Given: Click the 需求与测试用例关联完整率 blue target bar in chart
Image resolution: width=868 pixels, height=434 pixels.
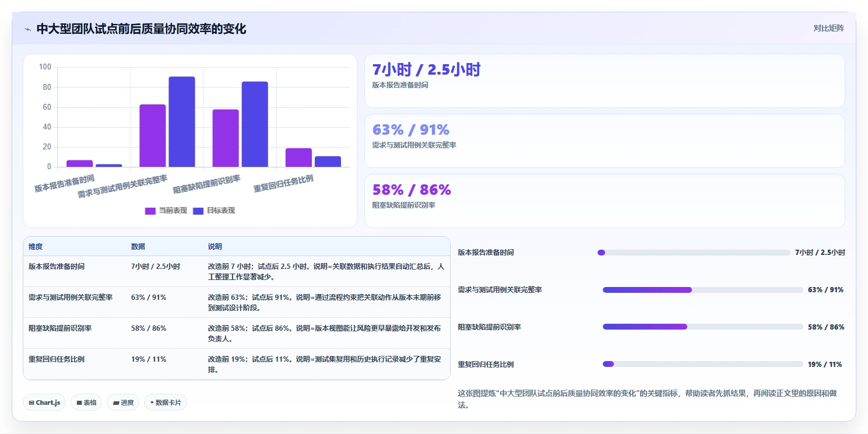Looking at the screenshot, I should pyautogui.click(x=182, y=122).
